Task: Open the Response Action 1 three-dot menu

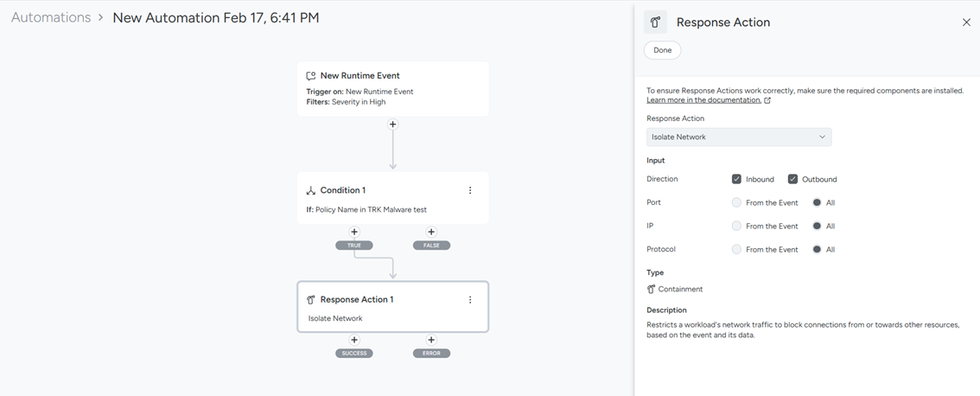Action: point(470,300)
